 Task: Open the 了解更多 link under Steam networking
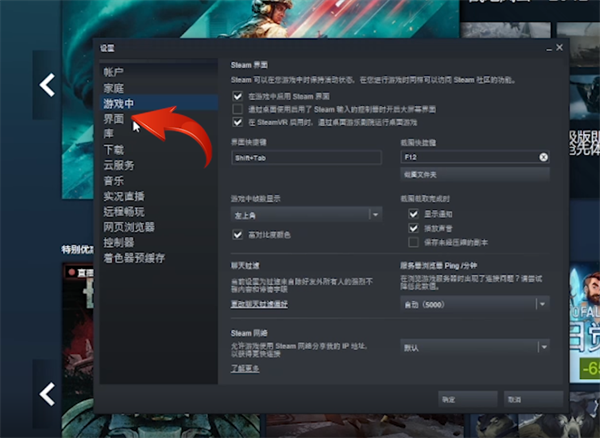245,368
